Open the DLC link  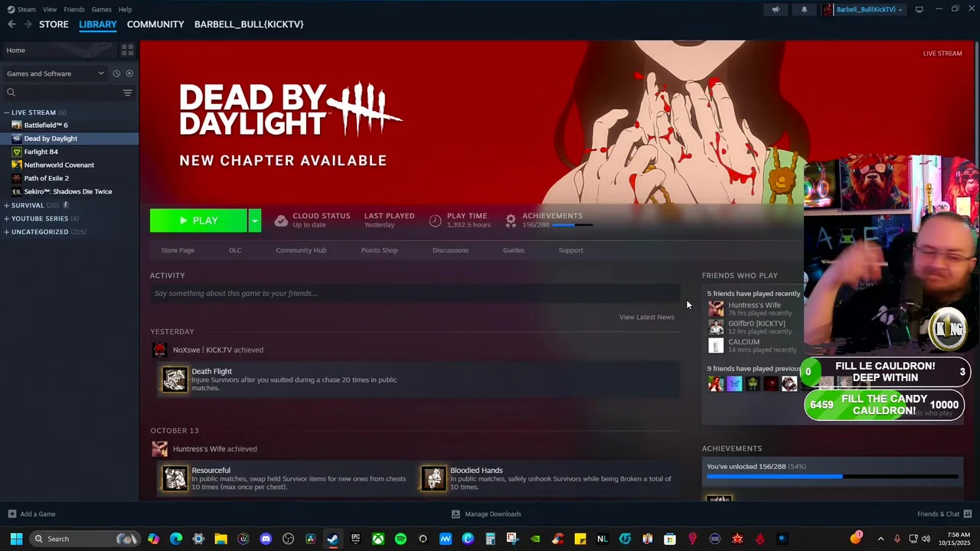[x=235, y=250]
